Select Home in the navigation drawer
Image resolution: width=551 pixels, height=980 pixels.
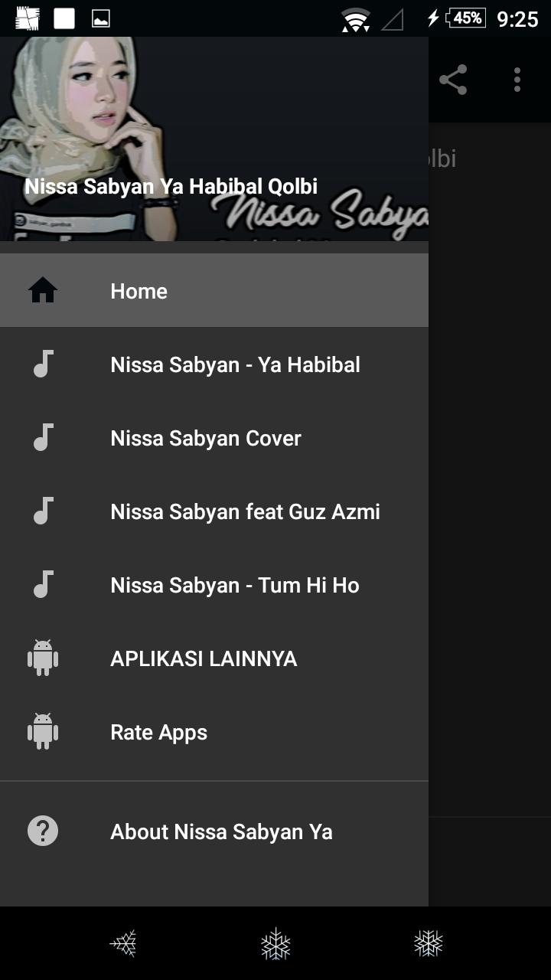139,291
